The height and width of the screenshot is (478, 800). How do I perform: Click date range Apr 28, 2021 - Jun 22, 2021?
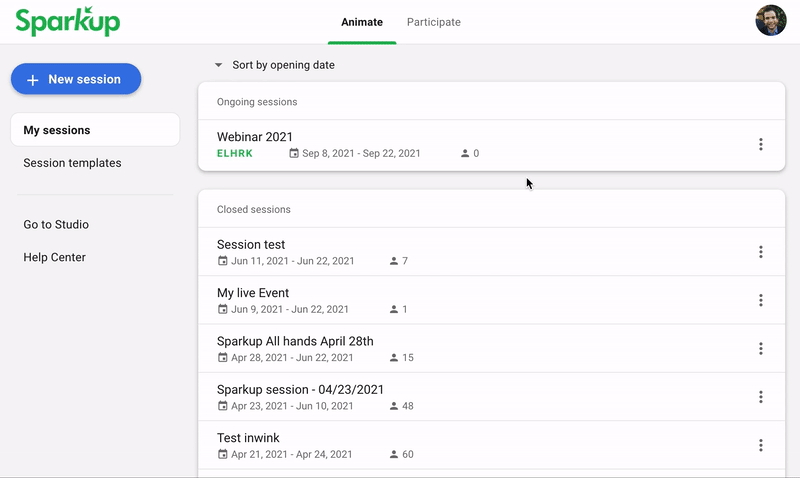(x=292, y=358)
